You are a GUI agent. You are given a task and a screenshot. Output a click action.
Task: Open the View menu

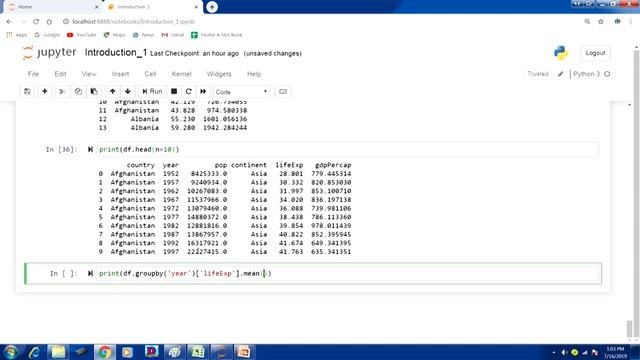[89, 74]
